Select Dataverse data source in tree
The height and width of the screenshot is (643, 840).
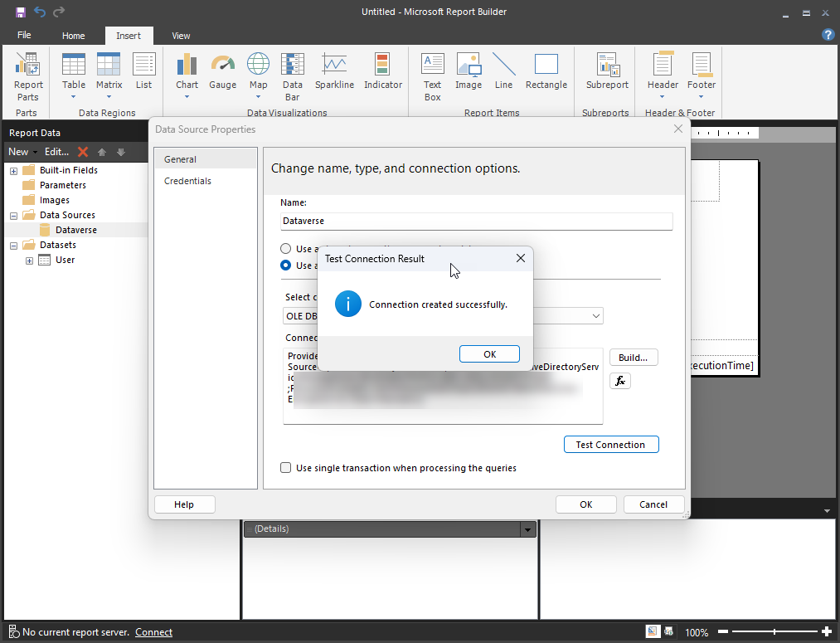[76, 230]
